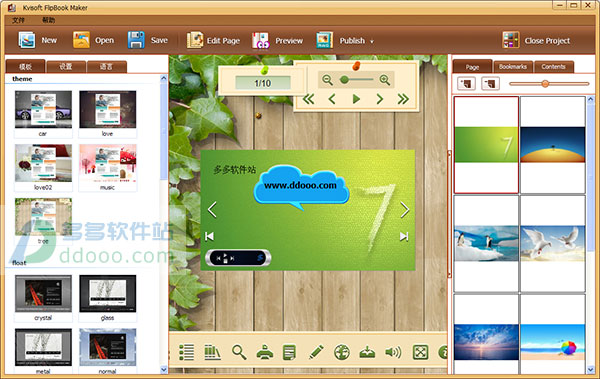Start auto-play with the play arrow
This screenshot has height=379, width=600.
[356, 99]
